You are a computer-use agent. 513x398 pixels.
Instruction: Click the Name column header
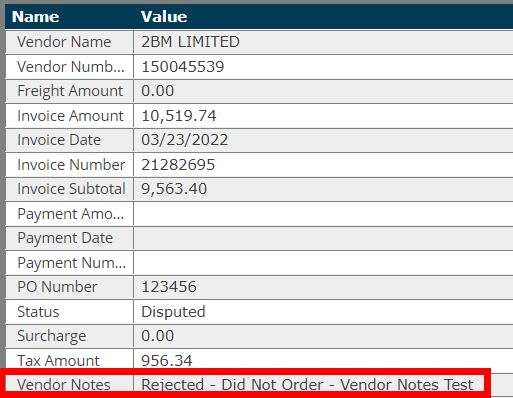pyautogui.click(x=36, y=17)
